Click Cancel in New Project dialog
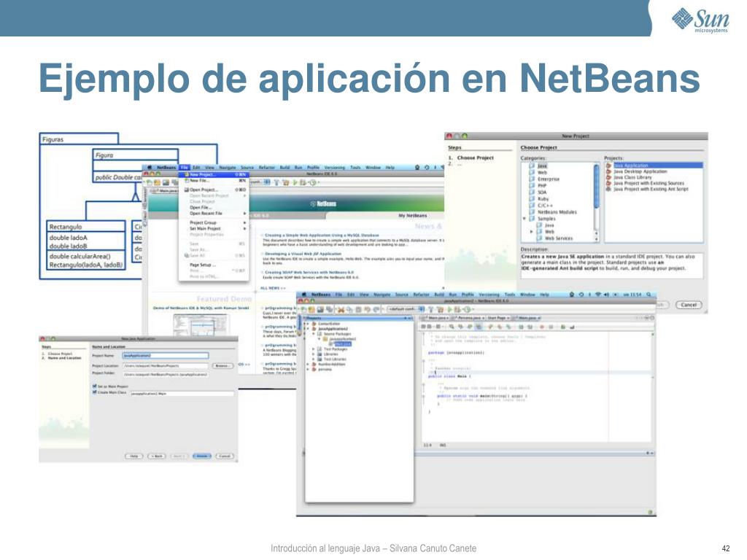 pyautogui.click(x=689, y=305)
